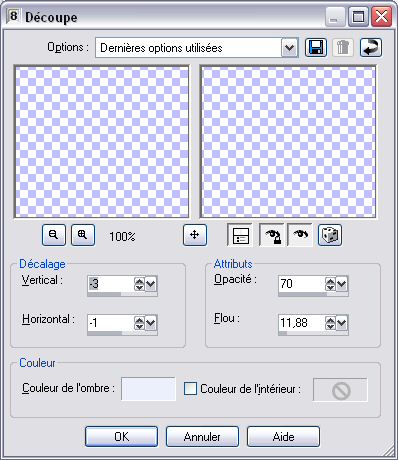The height and width of the screenshot is (460, 398).
Task: Toggle the proof eye preview button
Action: coord(300,235)
